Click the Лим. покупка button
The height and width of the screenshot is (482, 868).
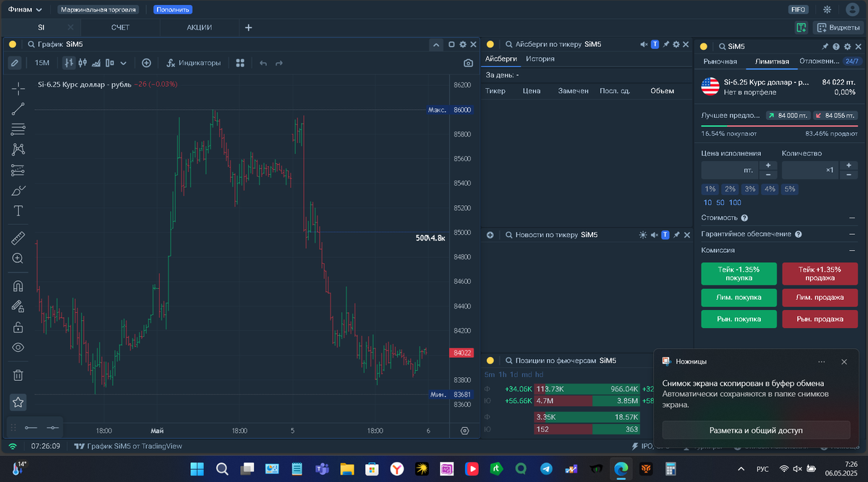(739, 297)
